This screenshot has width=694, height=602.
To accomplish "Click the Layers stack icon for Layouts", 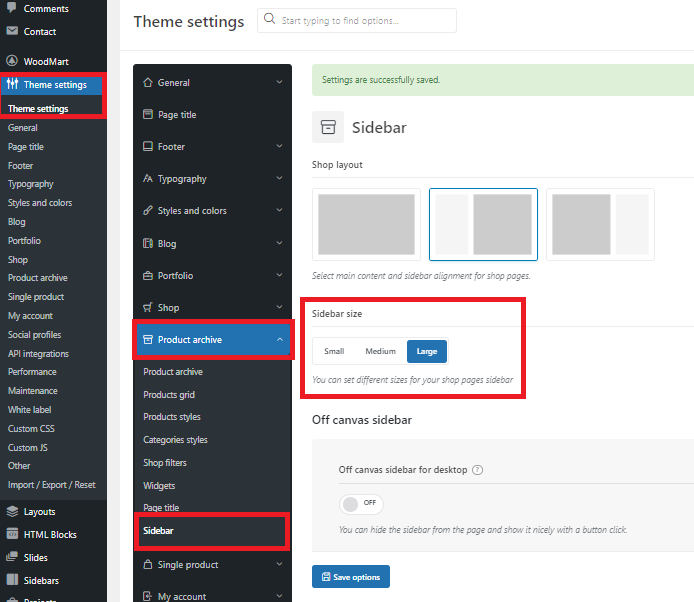I will [12, 511].
